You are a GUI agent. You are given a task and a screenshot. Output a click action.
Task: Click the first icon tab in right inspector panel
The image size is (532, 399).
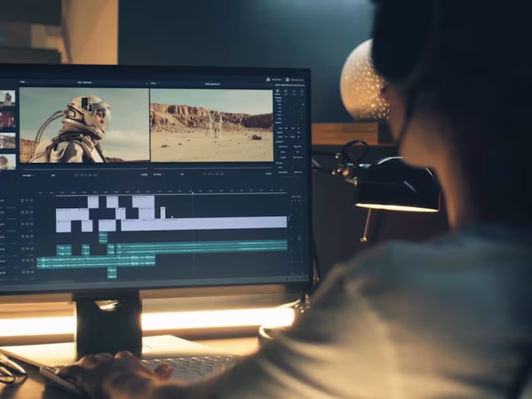coord(277,91)
